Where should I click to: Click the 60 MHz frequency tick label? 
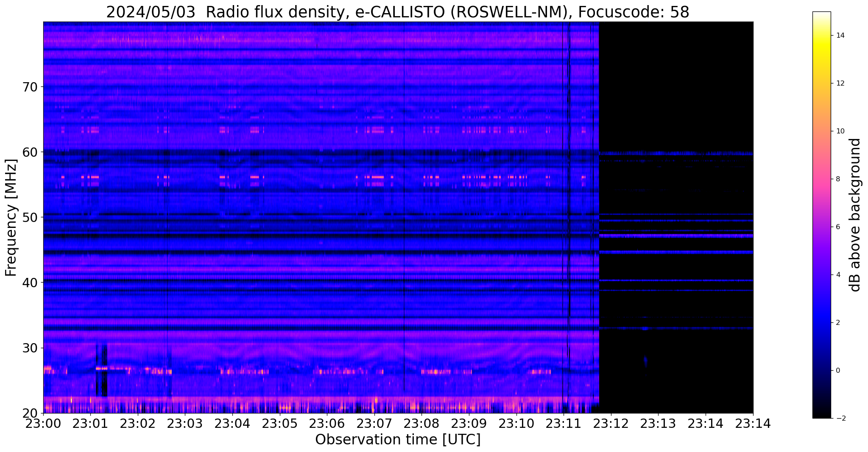point(30,152)
